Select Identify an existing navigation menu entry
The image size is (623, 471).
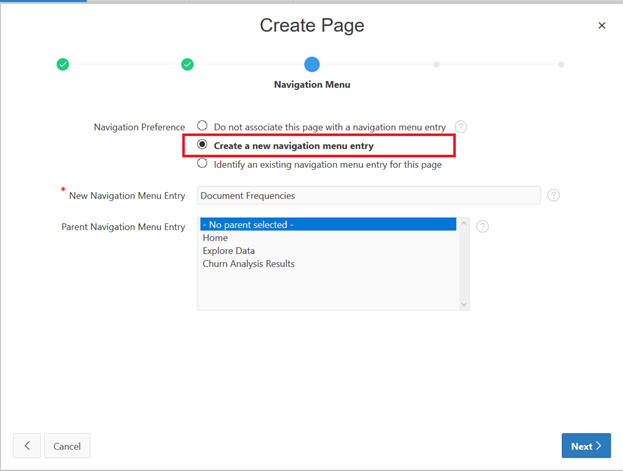(x=202, y=163)
